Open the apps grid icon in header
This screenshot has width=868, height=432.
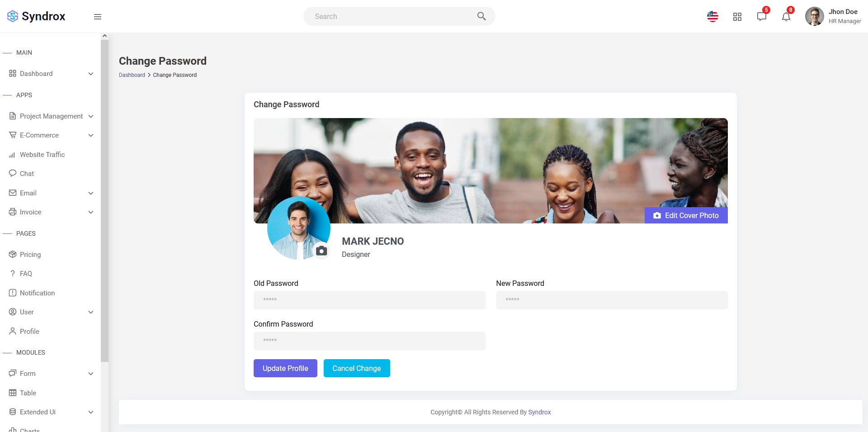(737, 17)
